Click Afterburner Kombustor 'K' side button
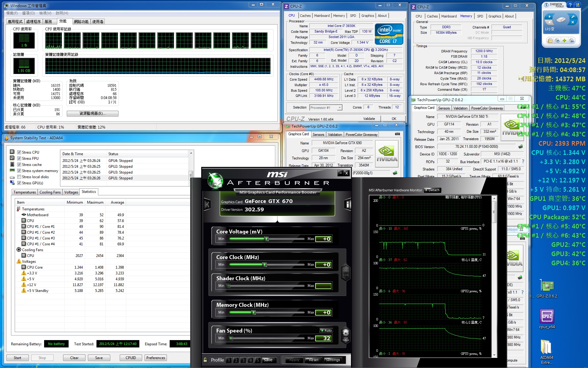 [207, 205]
